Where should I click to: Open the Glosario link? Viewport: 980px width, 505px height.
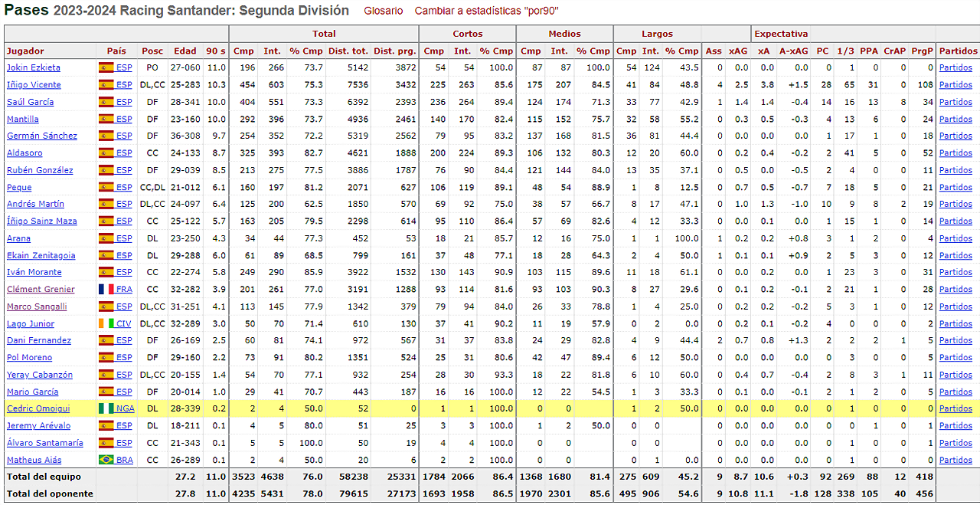point(383,11)
